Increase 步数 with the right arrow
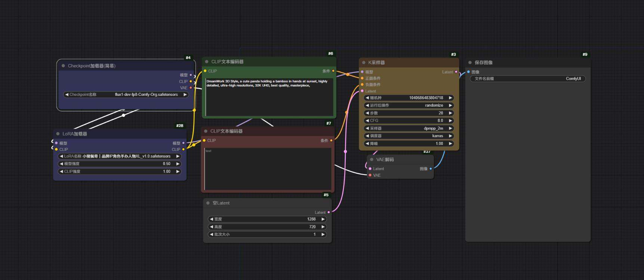Screen dimensions: 644x280 [x=450, y=113]
